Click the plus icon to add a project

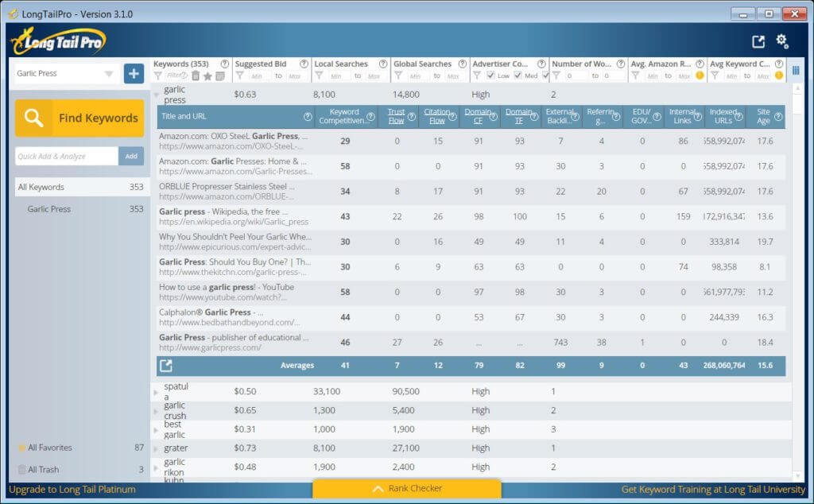pyautogui.click(x=134, y=74)
